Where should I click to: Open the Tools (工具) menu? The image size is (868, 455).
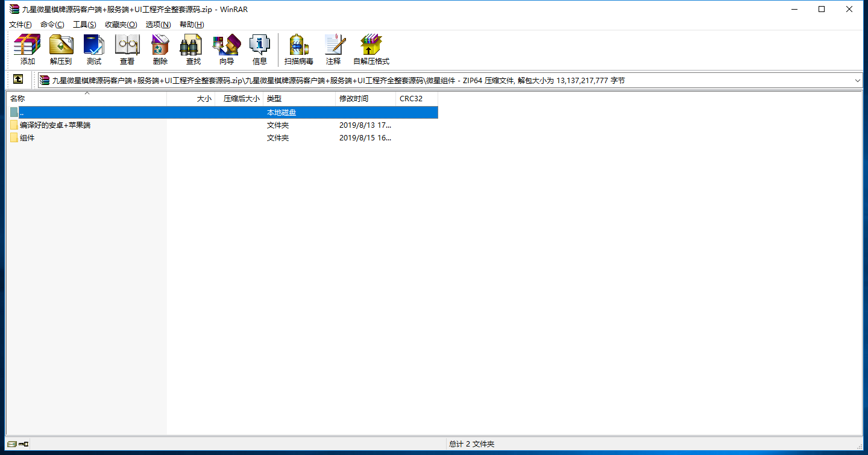(84, 25)
